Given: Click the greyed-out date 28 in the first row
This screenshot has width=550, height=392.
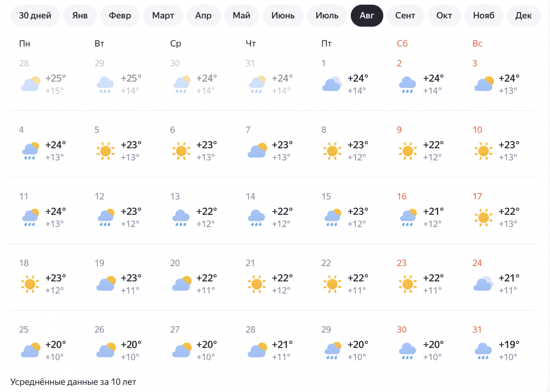Looking at the screenshot, I should pyautogui.click(x=24, y=63).
